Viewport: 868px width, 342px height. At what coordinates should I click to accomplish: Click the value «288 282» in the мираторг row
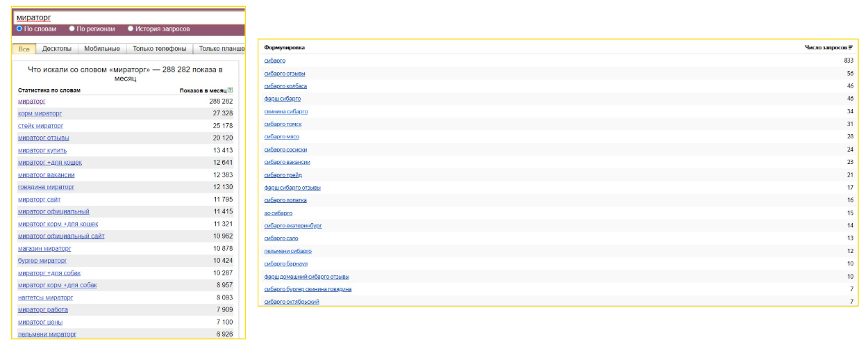[x=221, y=101]
